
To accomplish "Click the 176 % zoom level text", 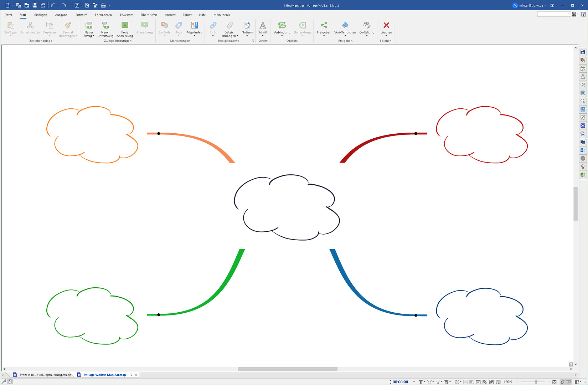I will pyautogui.click(x=508, y=382).
